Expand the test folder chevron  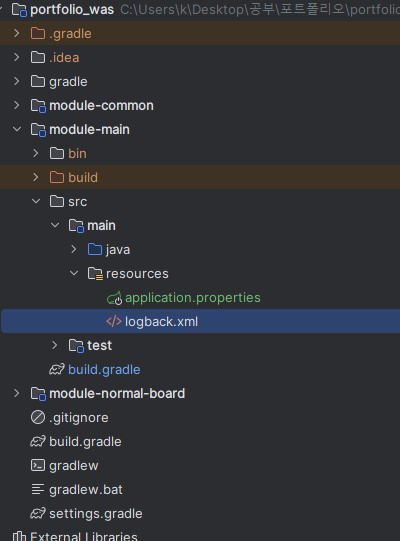point(55,345)
